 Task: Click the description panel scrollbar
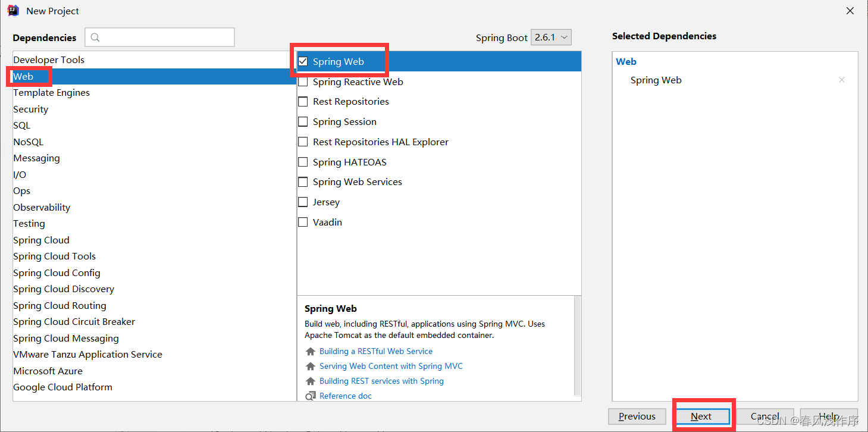[x=577, y=345]
